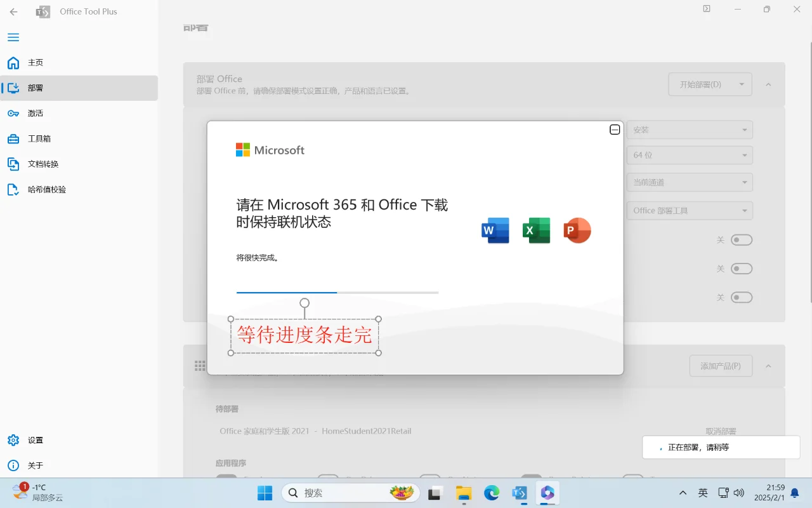Open the 当前通道 channel dropdown

[x=689, y=182]
